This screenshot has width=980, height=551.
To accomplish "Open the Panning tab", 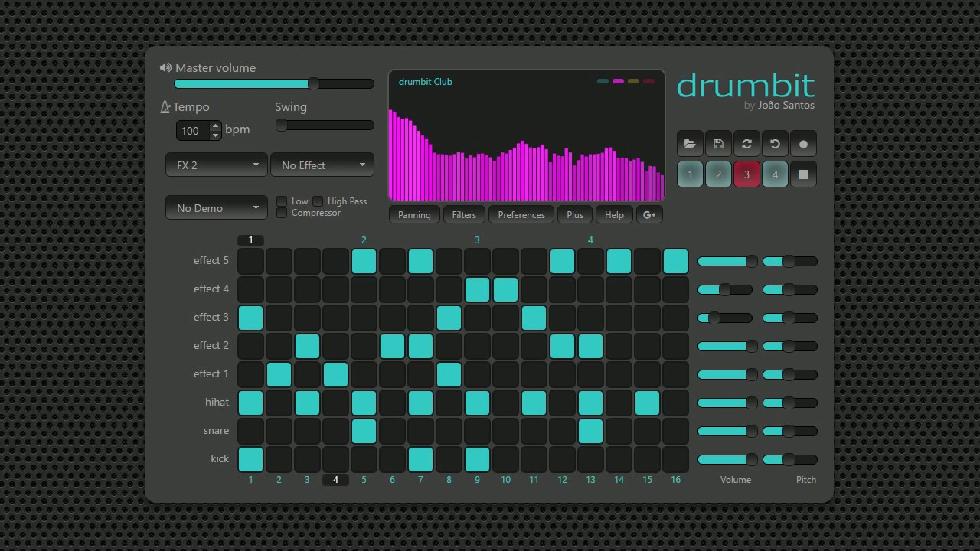I will click(x=414, y=215).
